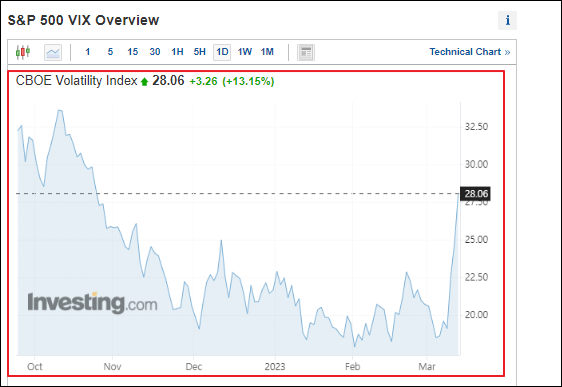Click the 2023 x-axis label
This screenshot has width=562, height=387.
click(x=275, y=367)
